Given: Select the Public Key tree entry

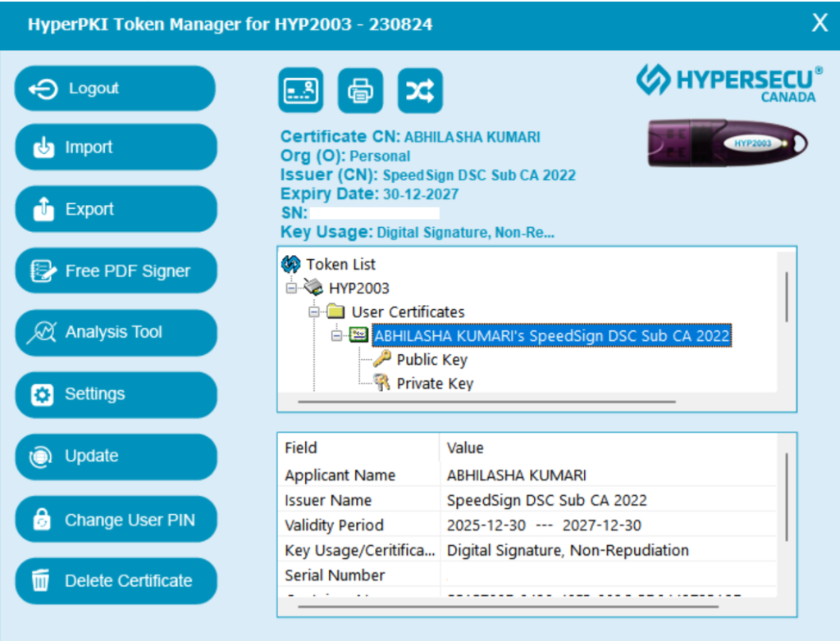Looking at the screenshot, I should tap(431, 360).
